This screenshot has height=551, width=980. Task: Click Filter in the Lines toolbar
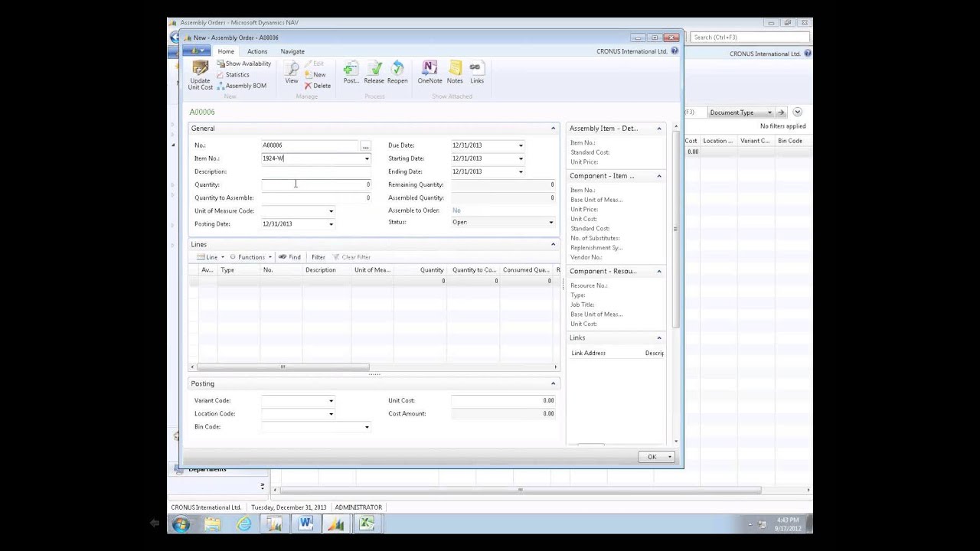(x=318, y=257)
